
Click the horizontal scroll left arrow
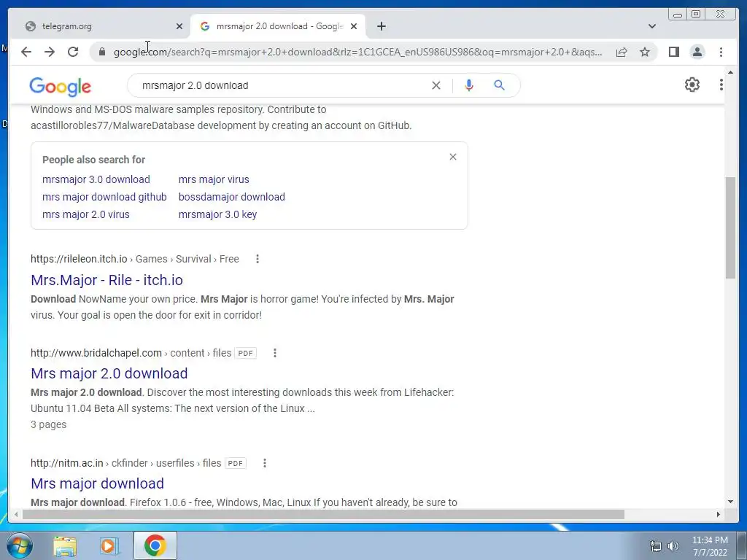tap(16, 514)
